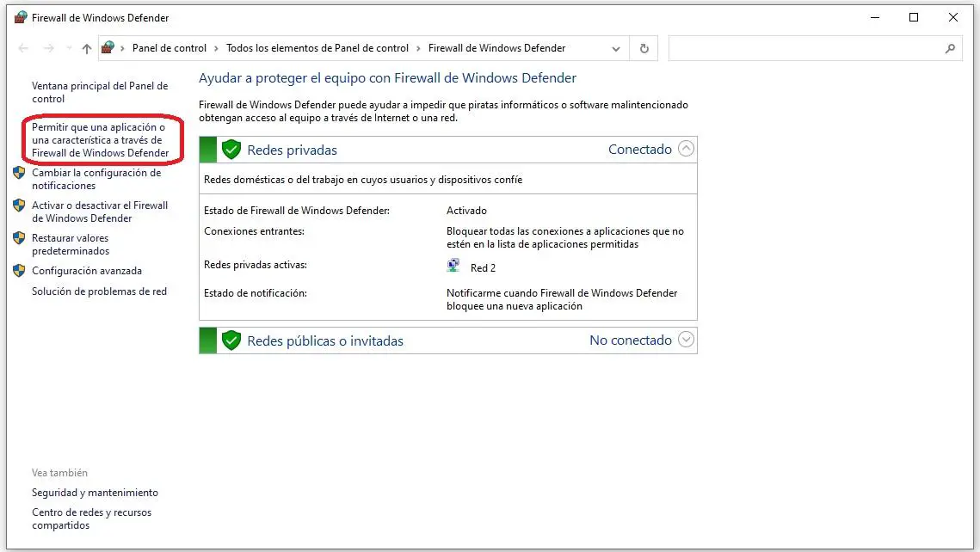
Task: Click 'Redes públicas o invitadas' header text
Action: point(325,341)
